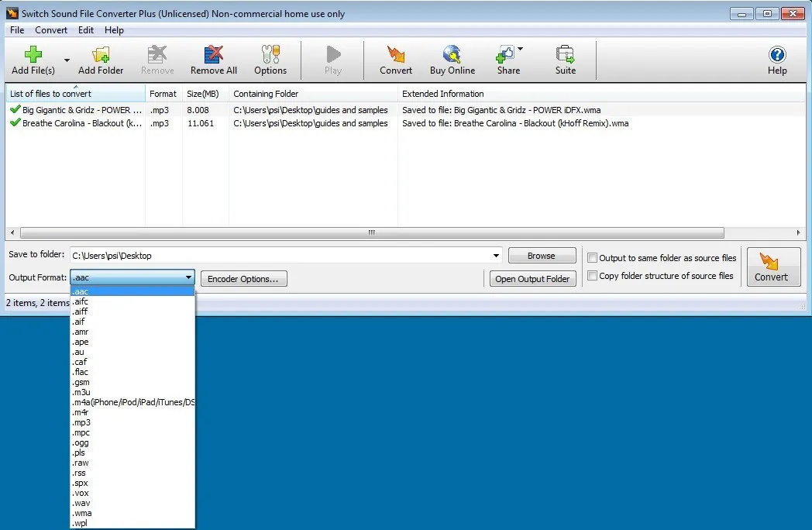The width and height of the screenshot is (812, 530).
Task: Choose .mp3 output format
Action: pyautogui.click(x=132, y=422)
